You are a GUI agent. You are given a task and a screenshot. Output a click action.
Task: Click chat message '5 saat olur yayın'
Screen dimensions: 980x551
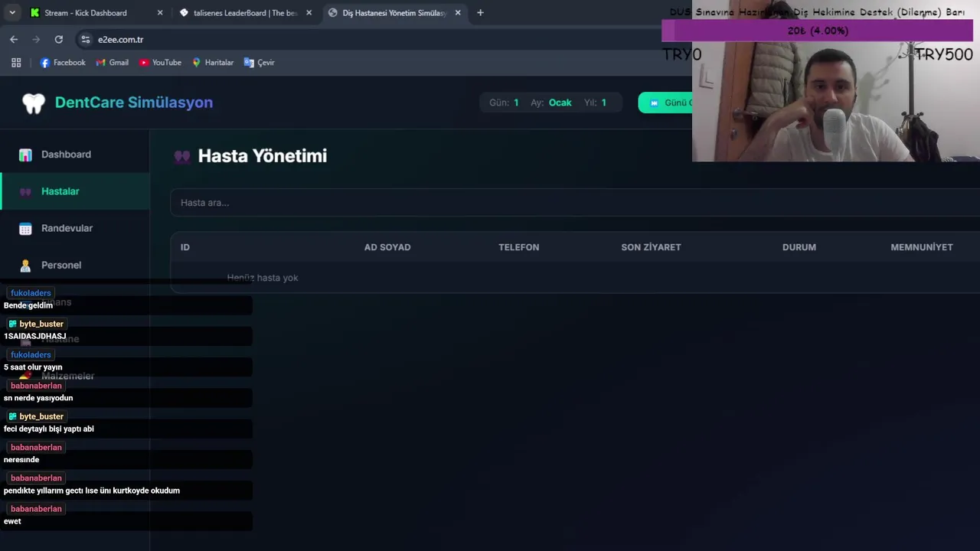[x=33, y=367]
